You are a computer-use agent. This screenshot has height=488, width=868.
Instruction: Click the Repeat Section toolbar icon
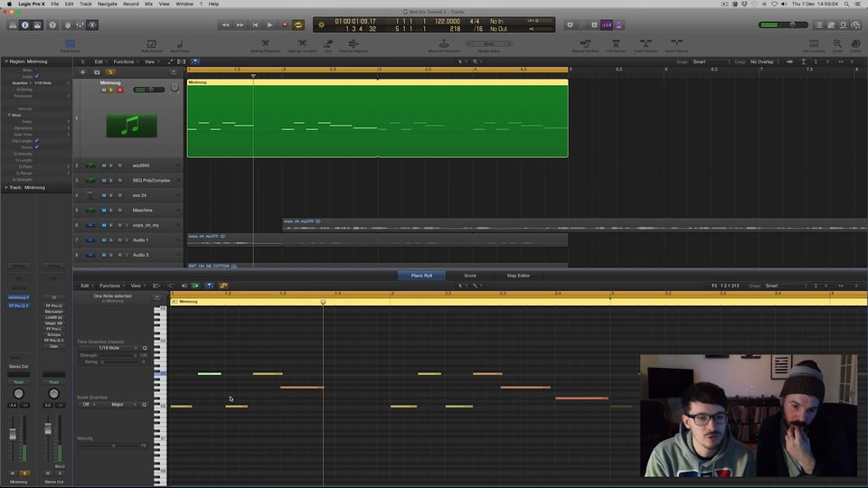coord(585,43)
